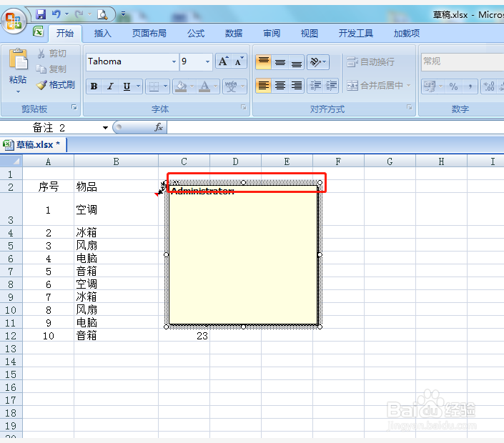504x443 pixels.
Task: Open the font size 9 dropdown
Action: (x=207, y=61)
